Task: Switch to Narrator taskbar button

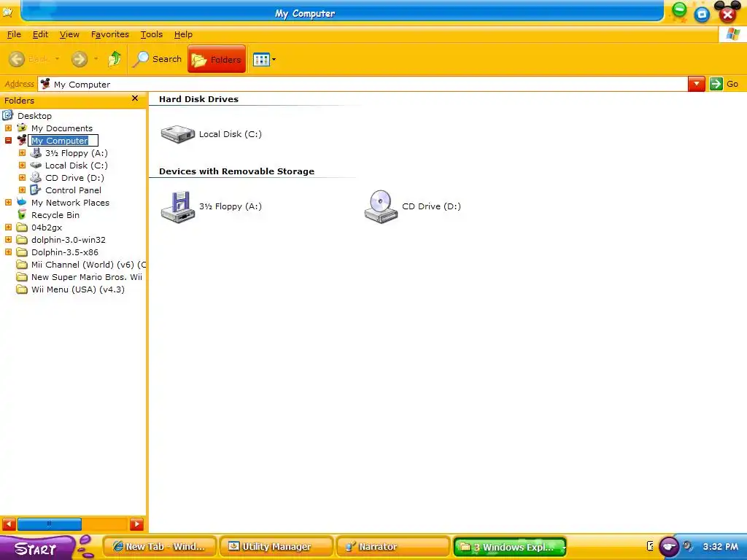Action: tap(393, 547)
